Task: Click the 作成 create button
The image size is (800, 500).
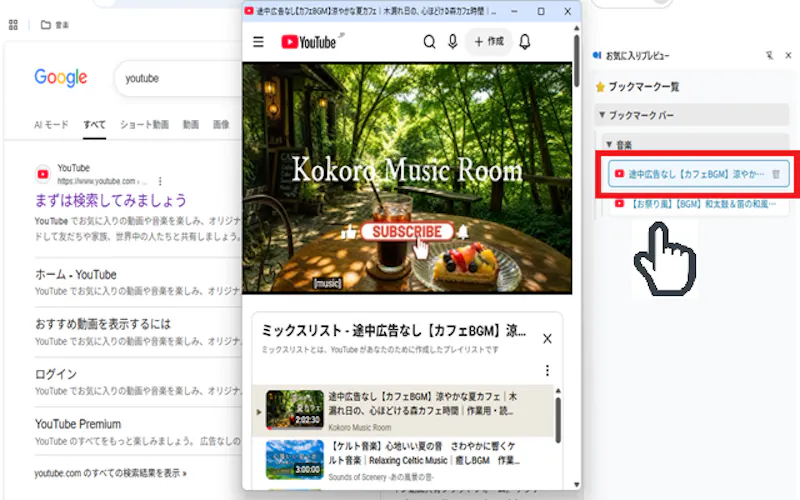Action: [x=489, y=42]
